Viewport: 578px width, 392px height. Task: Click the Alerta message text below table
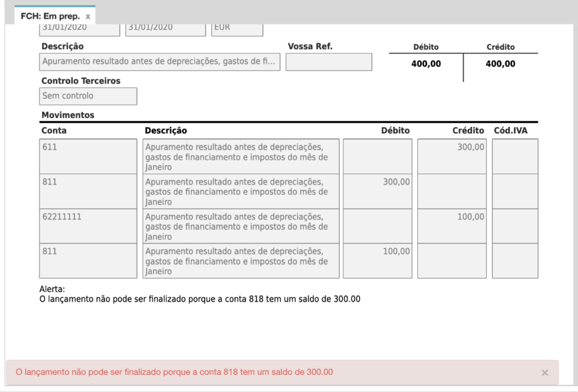(x=199, y=299)
